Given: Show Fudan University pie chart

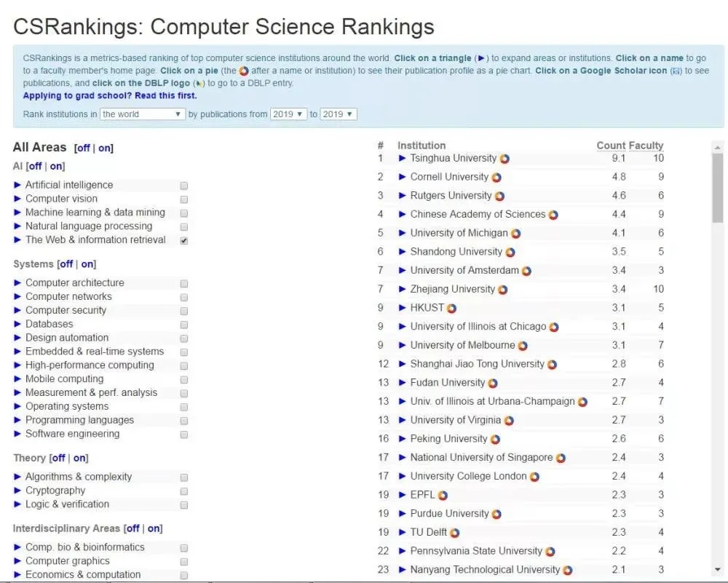Looking at the screenshot, I should 493,384.
